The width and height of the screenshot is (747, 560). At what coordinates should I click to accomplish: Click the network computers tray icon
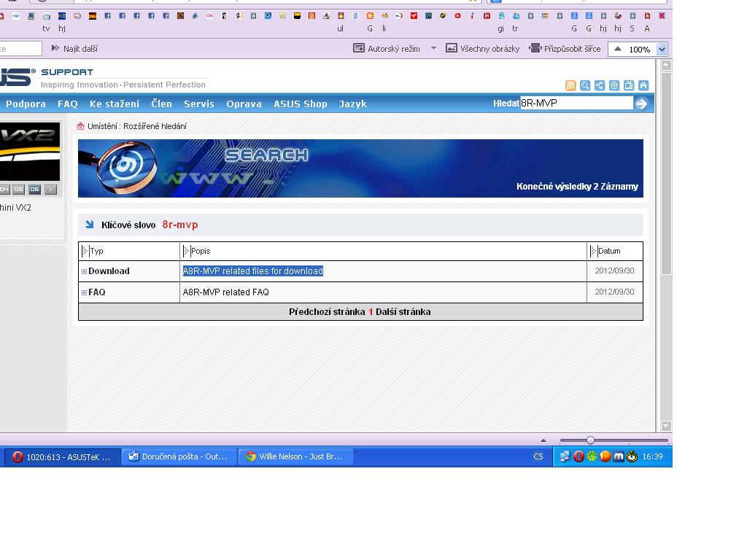pos(565,456)
